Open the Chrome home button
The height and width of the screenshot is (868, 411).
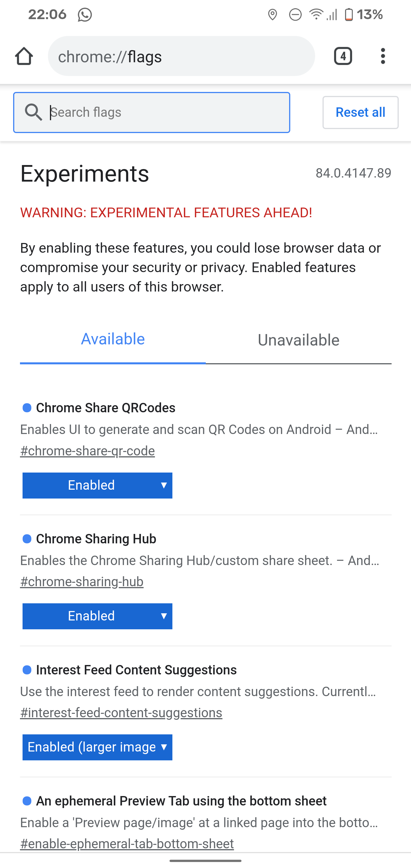pyautogui.click(x=24, y=56)
